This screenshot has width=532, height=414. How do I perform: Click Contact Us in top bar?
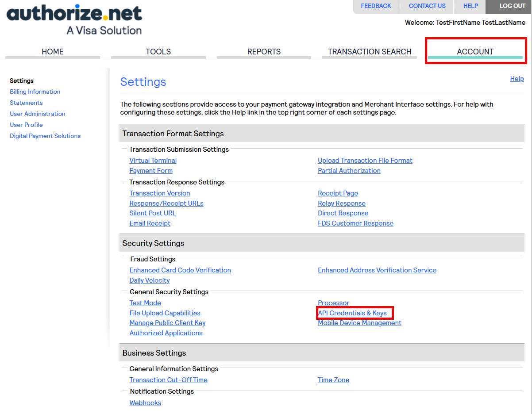[427, 6]
